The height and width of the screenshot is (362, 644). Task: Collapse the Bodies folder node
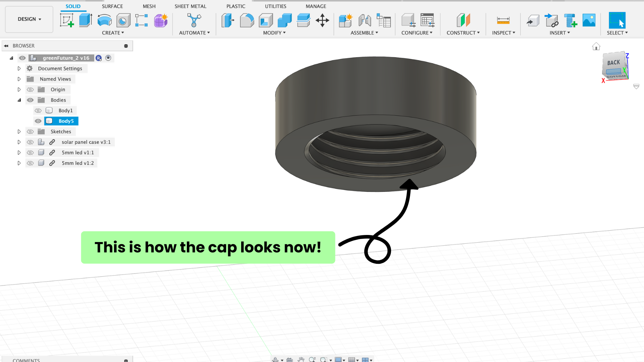pyautogui.click(x=19, y=100)
